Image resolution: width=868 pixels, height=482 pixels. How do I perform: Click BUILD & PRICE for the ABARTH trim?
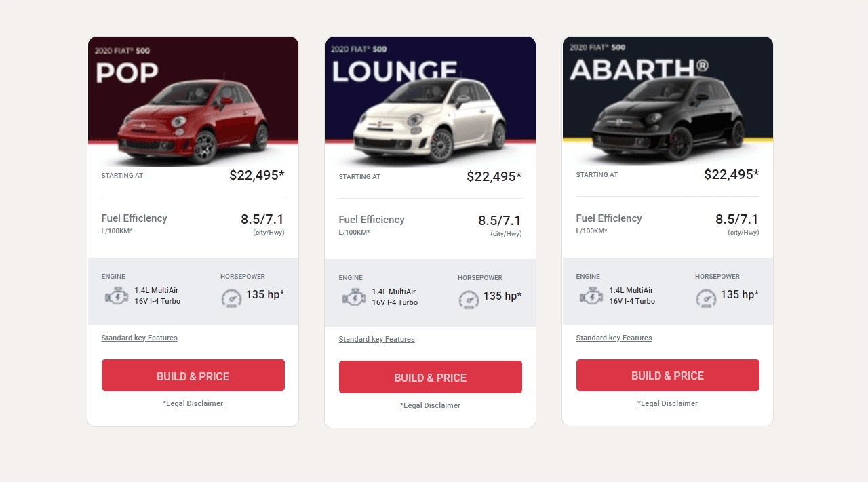[667, 375]
